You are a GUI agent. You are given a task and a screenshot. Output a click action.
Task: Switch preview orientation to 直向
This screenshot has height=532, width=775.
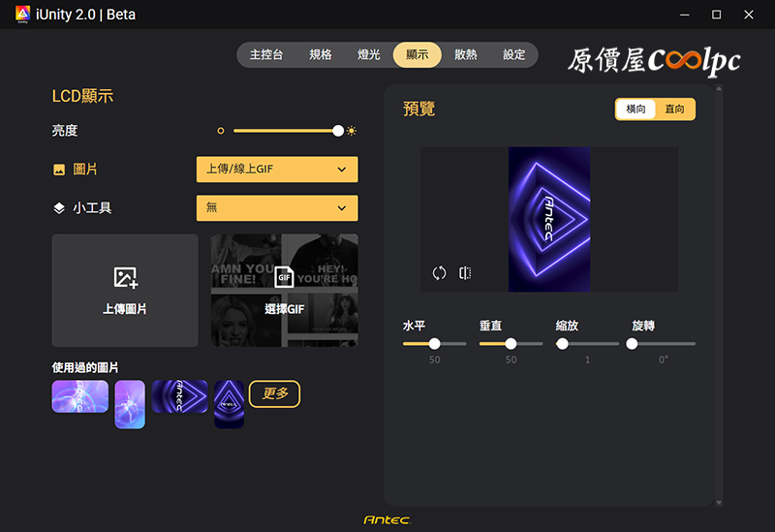pyautogui.click(x=674, y=110)
